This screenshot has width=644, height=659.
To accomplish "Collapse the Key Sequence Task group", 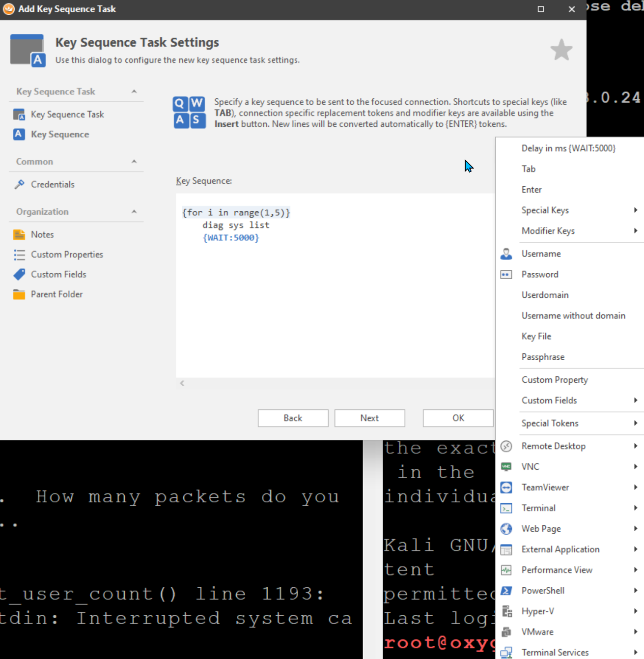I will [134, 91].
